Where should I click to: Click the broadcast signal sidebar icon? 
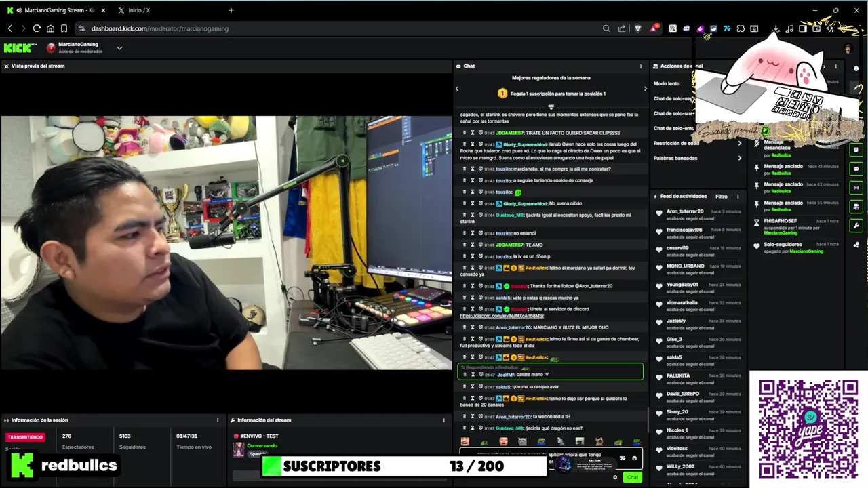pos(856,188)
